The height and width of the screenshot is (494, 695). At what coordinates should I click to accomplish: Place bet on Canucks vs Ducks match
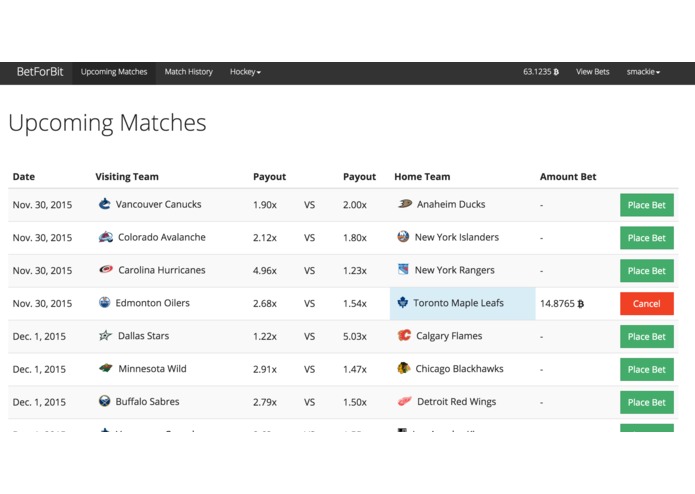tap(647, 205)
